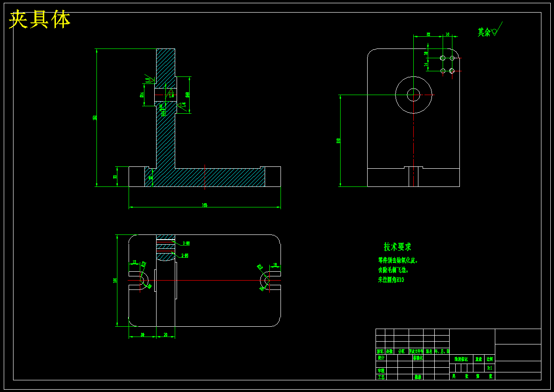Click the lower 2- hole callout leader text
Viewport: 554px width, 392px height.
185,255
